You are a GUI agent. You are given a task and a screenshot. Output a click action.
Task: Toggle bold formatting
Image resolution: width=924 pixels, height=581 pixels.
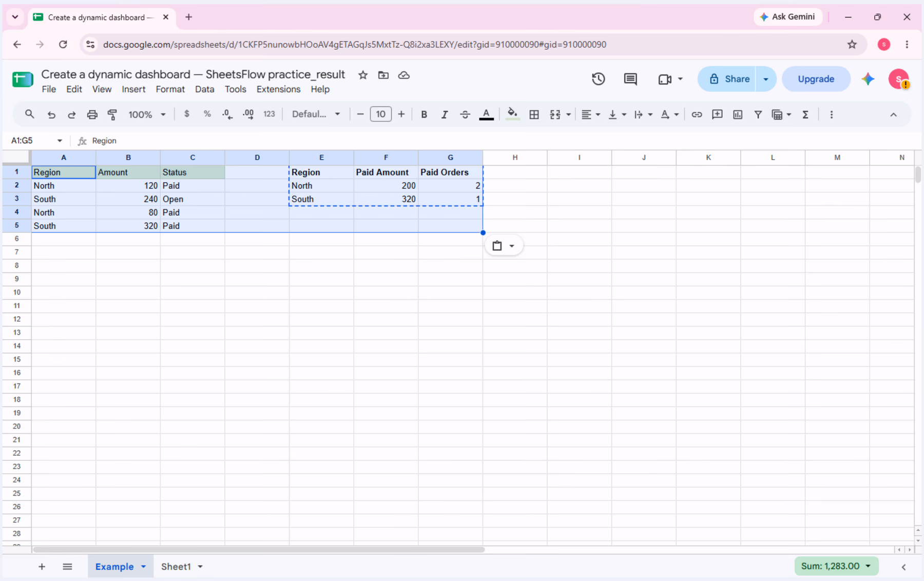point(424,114)
